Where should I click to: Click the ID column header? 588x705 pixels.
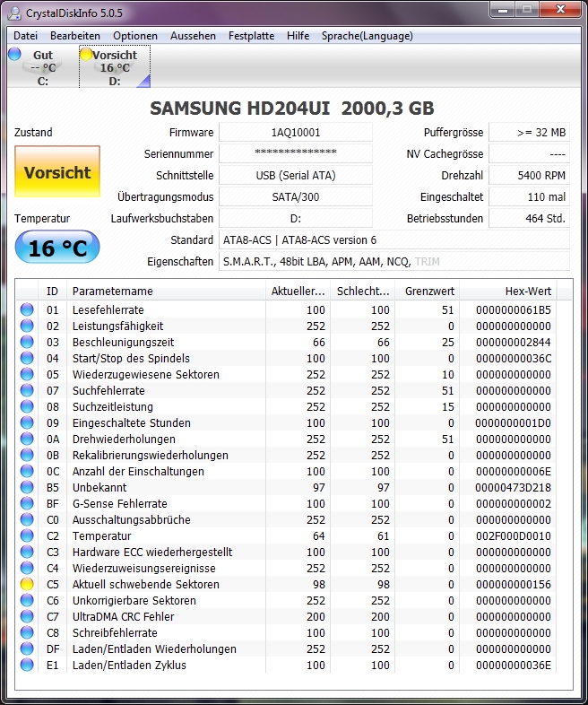53,291
